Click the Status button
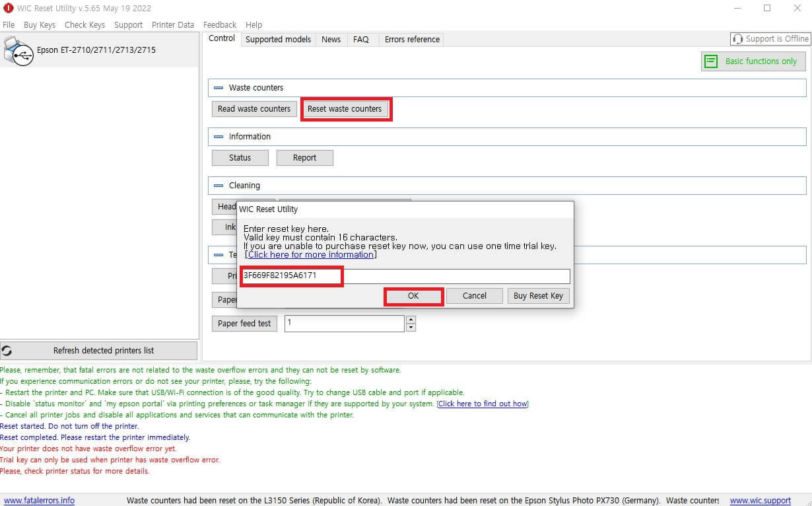Image resolution: width=812 pixels, height=506 pixels. click(240, 158)
